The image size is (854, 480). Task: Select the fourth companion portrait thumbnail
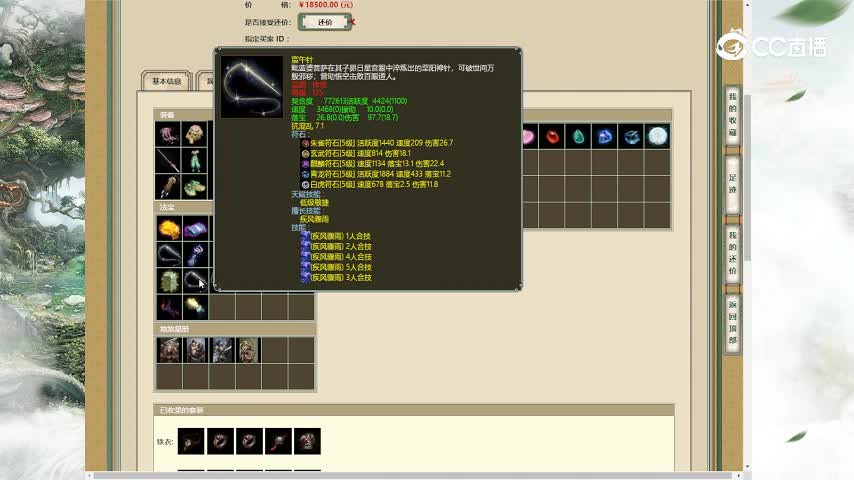tap(248, 350)
